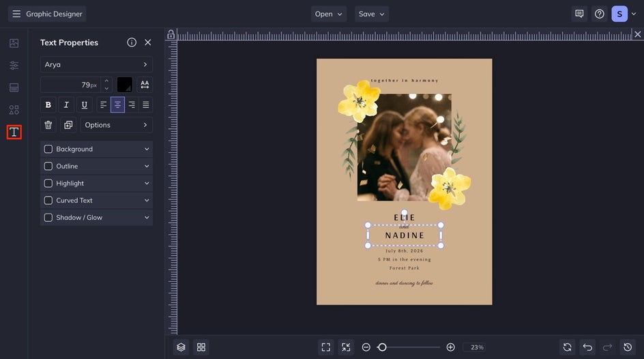Image resolution: width=644 pixels, height=359 pixels.
Task: Select 'July 8th, 2026' text
Action: (405, 250)
